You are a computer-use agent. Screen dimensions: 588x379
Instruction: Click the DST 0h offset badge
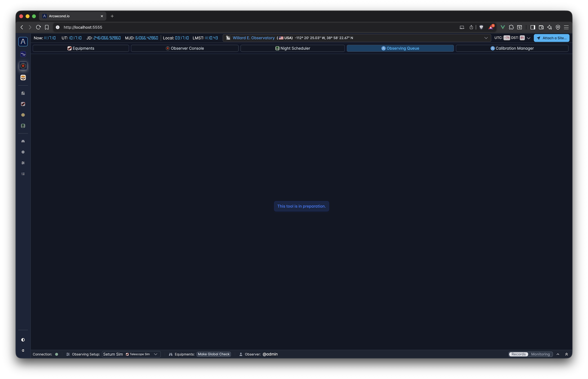pyautogui.click(x=522, y=38)
